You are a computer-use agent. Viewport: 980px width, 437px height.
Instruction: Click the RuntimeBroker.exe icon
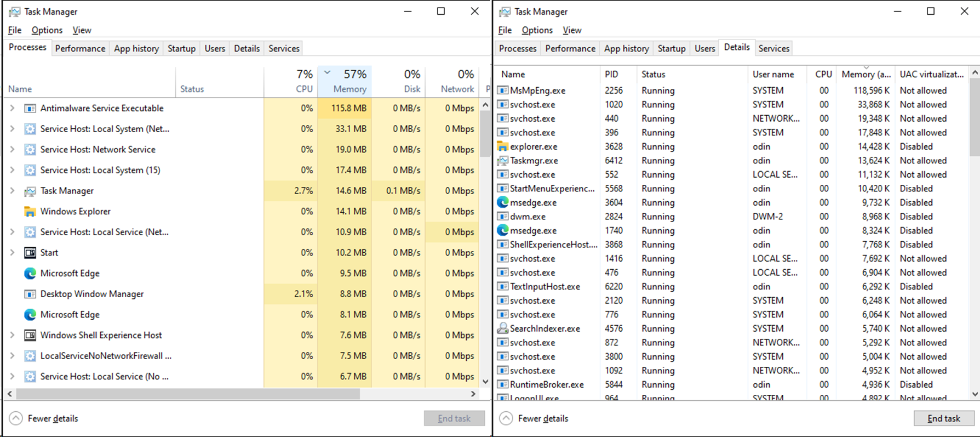[x=502, y=385]
